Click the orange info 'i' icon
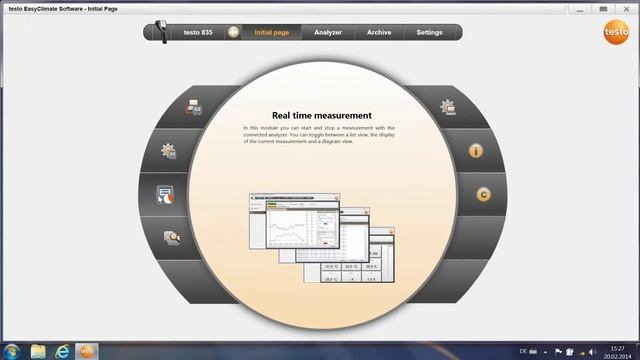 tap(476, 151)
